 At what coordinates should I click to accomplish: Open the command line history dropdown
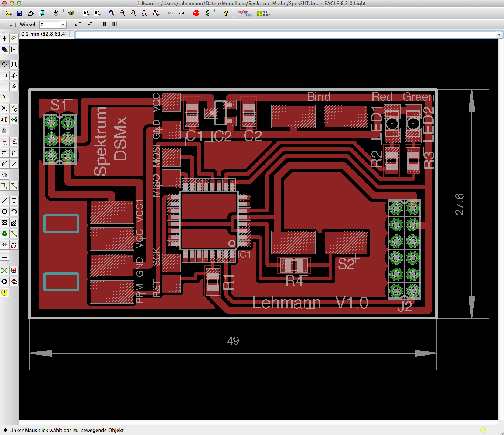click(499, 35)
